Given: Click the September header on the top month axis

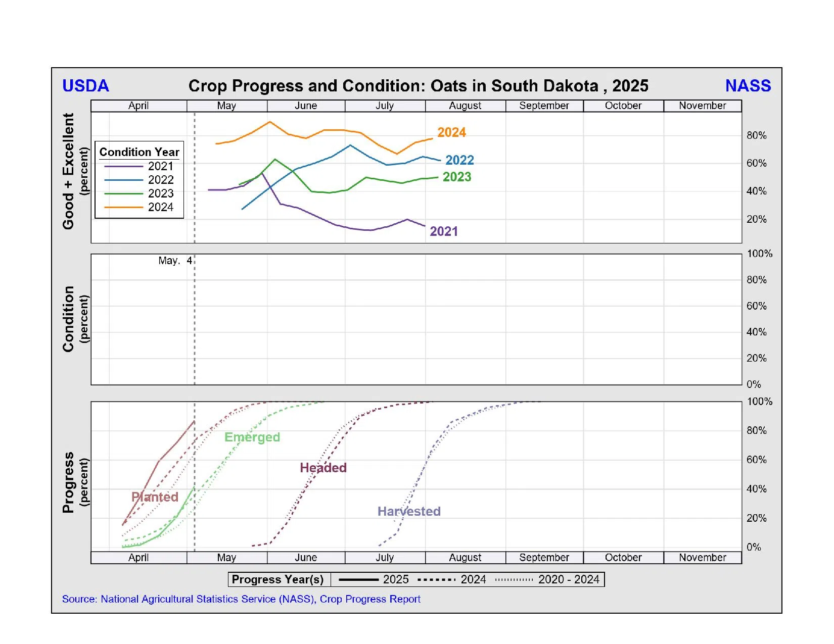Looking at the screenshot, I should [544, 106].
